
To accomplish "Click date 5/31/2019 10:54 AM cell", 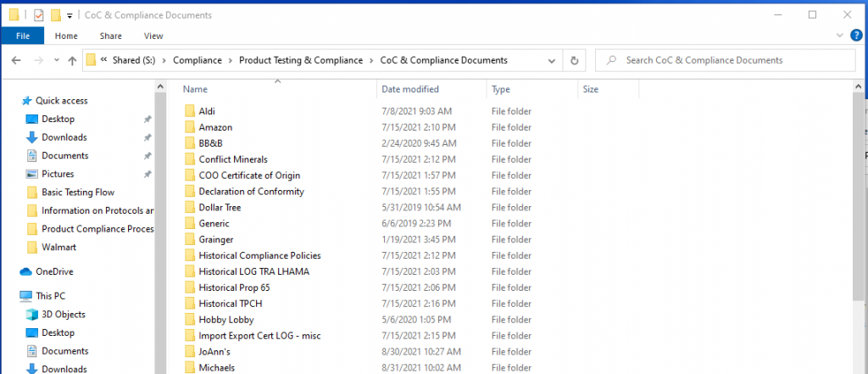I will coord(421,208).
